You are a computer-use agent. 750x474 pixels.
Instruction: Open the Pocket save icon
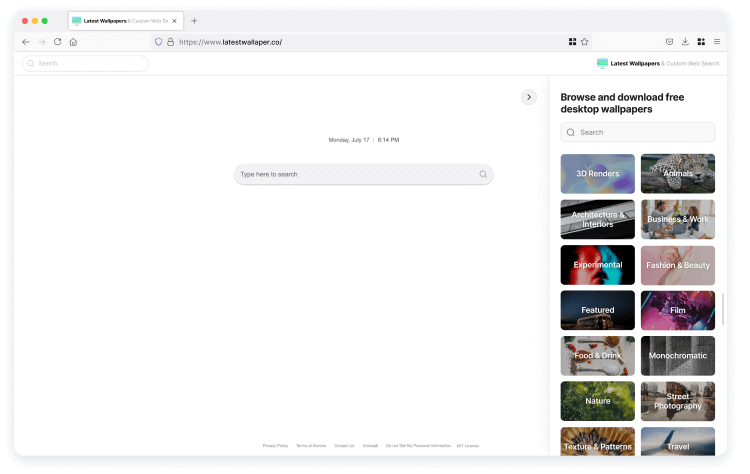tap(669, 42)
